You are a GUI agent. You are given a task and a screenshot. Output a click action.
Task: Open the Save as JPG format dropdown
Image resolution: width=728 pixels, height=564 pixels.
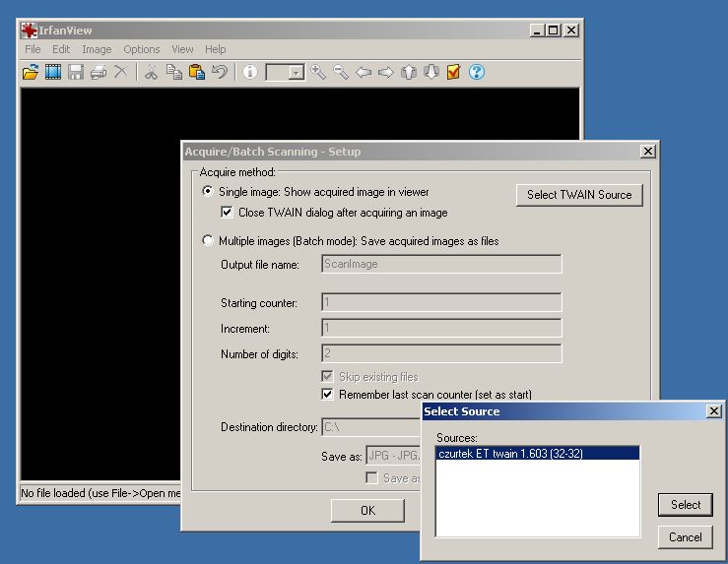[x=393, y=456]
